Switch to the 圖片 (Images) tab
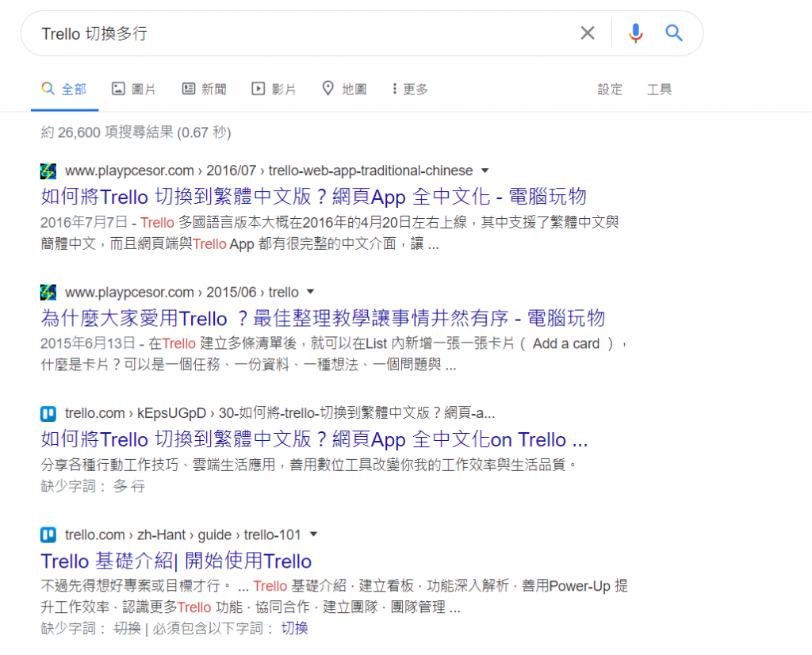This screenshot has width=812, height=655. click(133, 89)
